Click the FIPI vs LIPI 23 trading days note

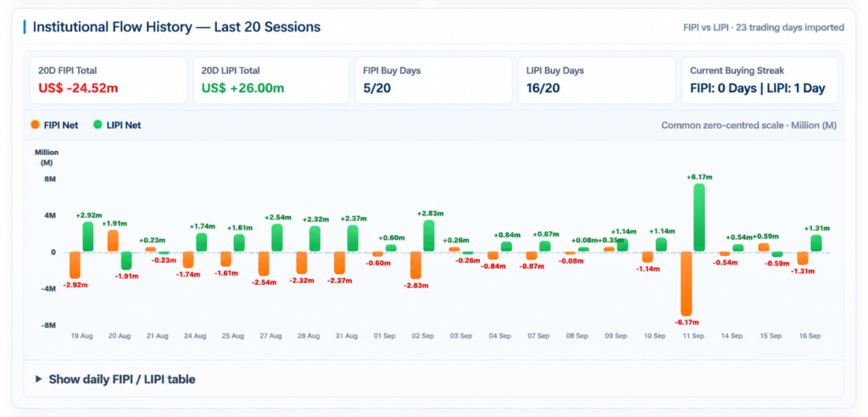point(764,27)
